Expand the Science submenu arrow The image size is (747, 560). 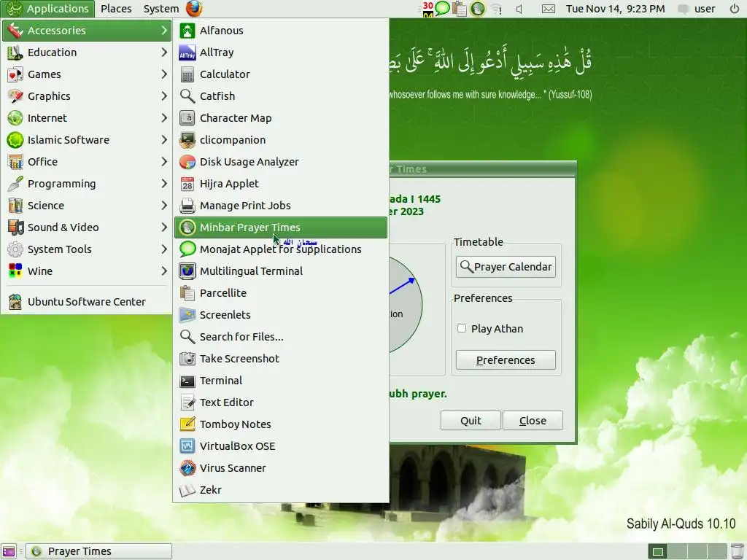[x=164, y=206]
